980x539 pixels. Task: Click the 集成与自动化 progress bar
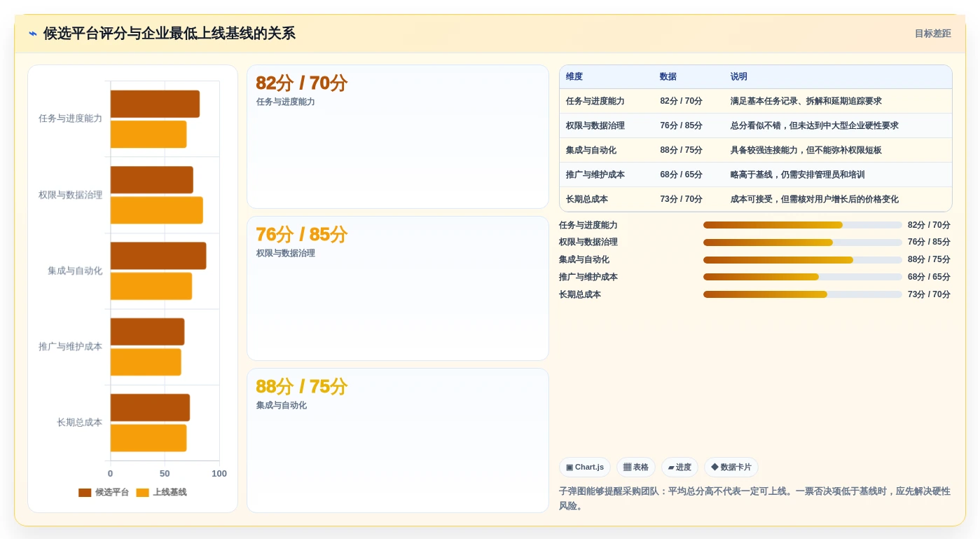pos(802,260)
